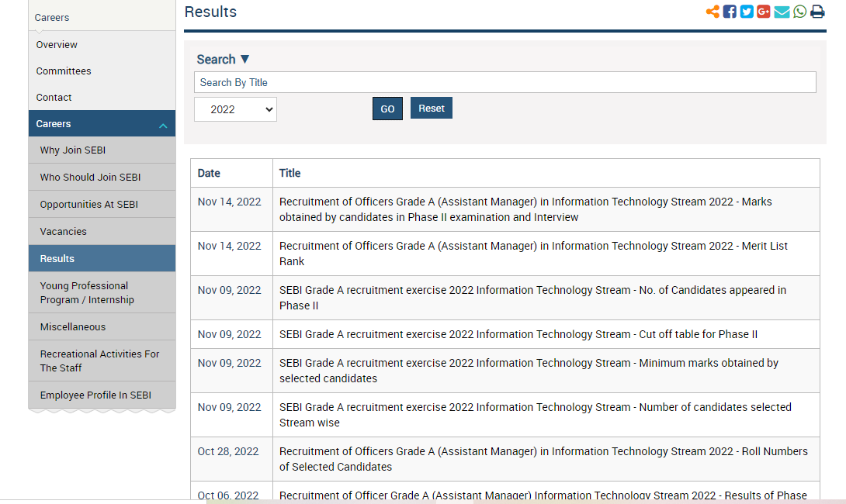
Task: Click the Reset button
Action: click(431, 108)
